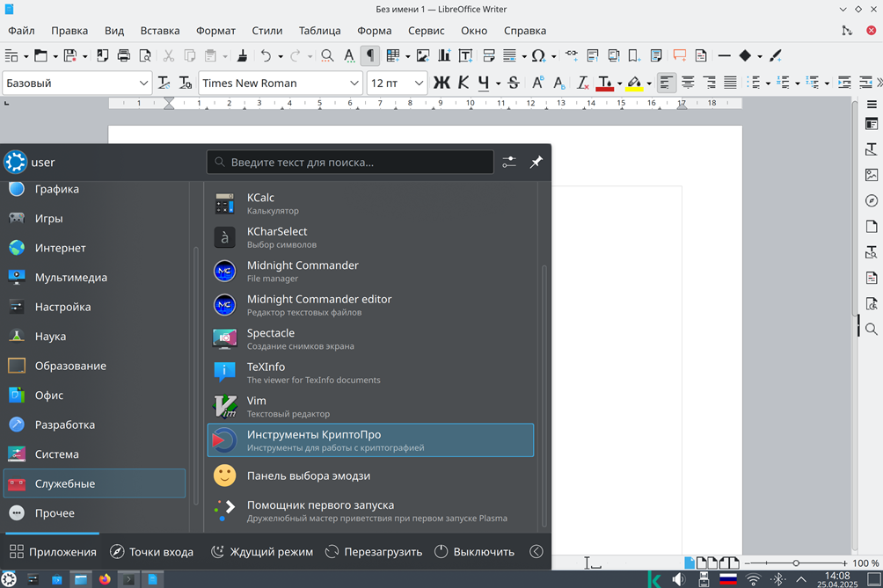This screenshot has width=883, height=588.
Task: Expand the special character dropdown arrow
Action: pyautogui.click(x=553, y=55)
